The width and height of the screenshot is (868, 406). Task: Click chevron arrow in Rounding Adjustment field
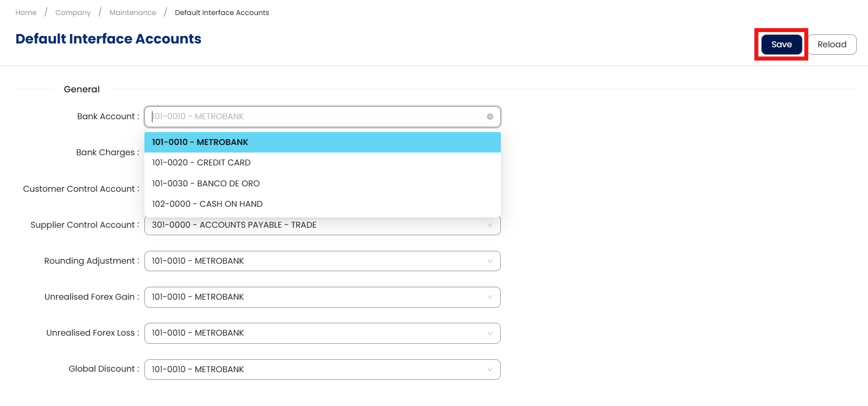pos(490,261)
